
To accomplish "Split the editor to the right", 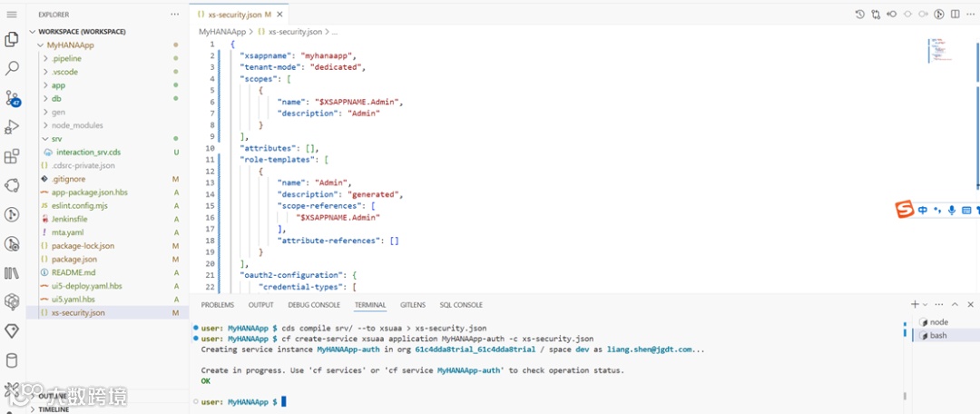I will pos(955,14).
